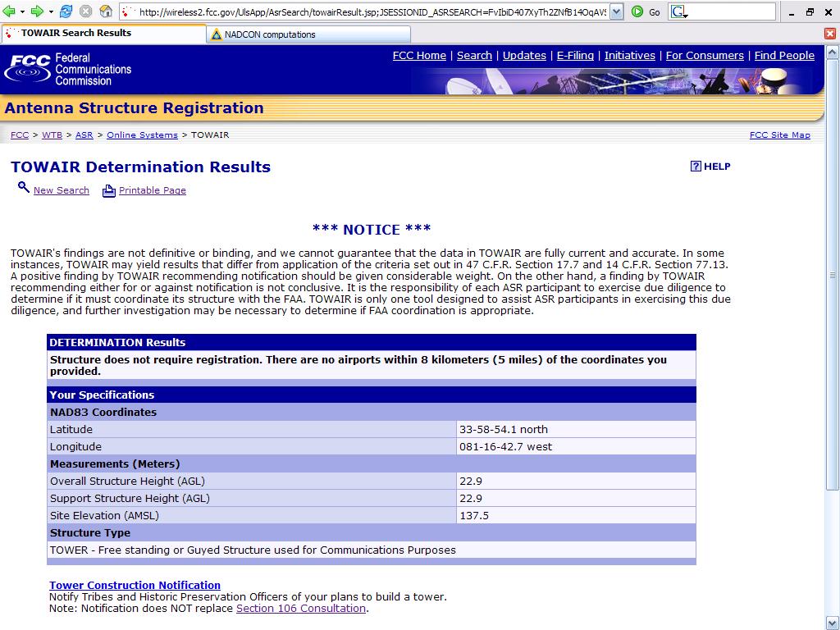Select the TOWAIR Search Results tab
Viewport: 840px width, 630px height.
coord(103,33)
